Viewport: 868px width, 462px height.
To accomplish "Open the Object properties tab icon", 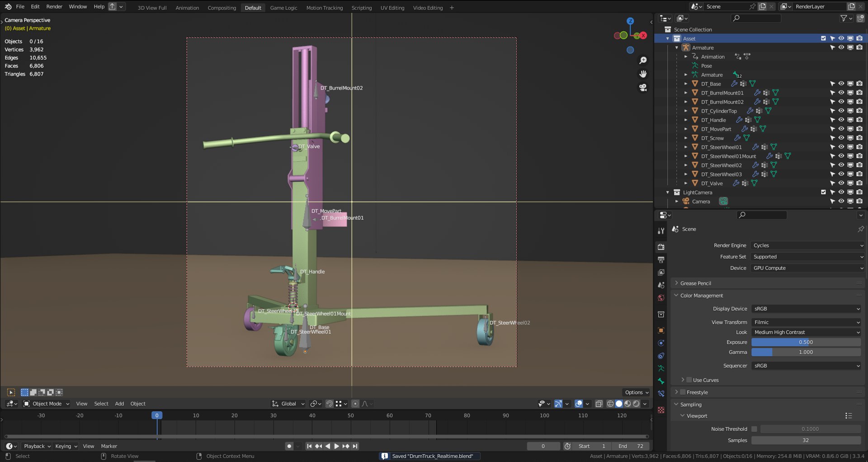I will pyautogui.click(x=661, y=330).
